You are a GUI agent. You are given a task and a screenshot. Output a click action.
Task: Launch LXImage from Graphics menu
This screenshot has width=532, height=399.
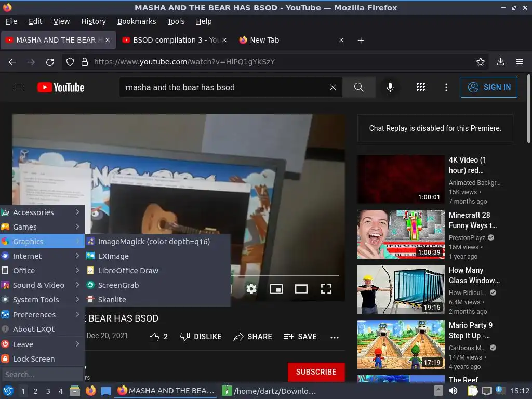158,256
